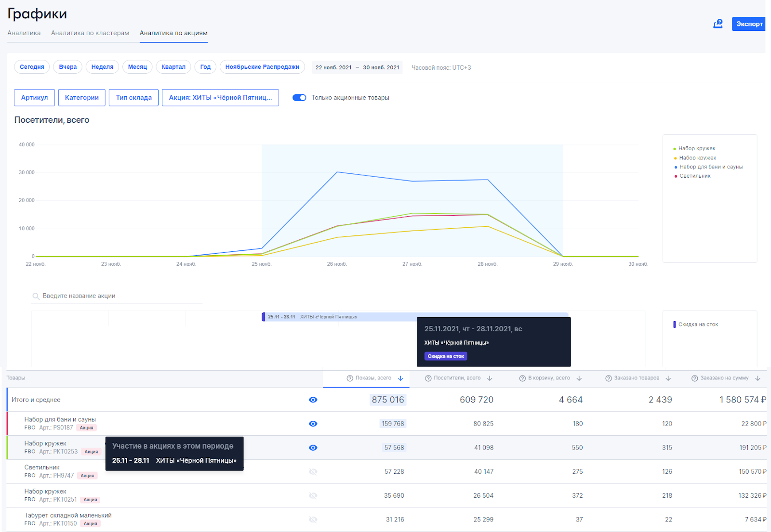This screenshot has height=532, width=771.
Task: Show Светильник line on the chart
Action: pos(313,472)
